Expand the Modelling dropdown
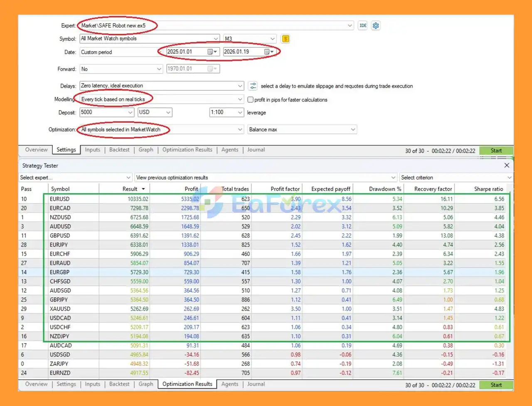This screenshot has height=406, width=532. coord(240,99)
